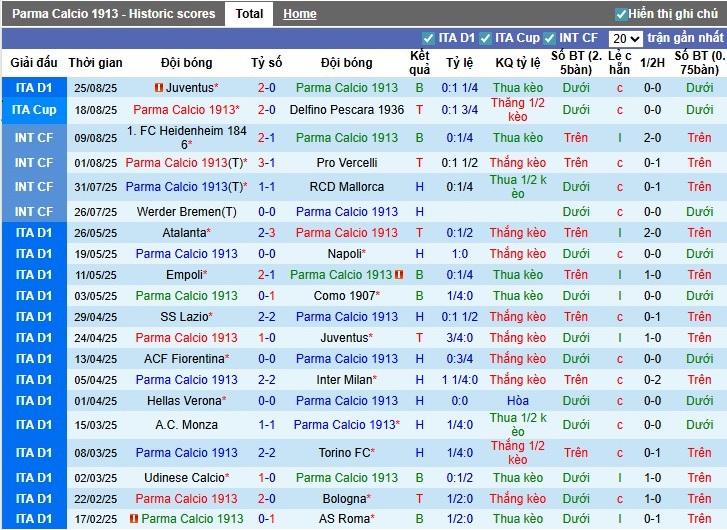Uncheck the INT CF filter checkbox

[x=549, y=38]
